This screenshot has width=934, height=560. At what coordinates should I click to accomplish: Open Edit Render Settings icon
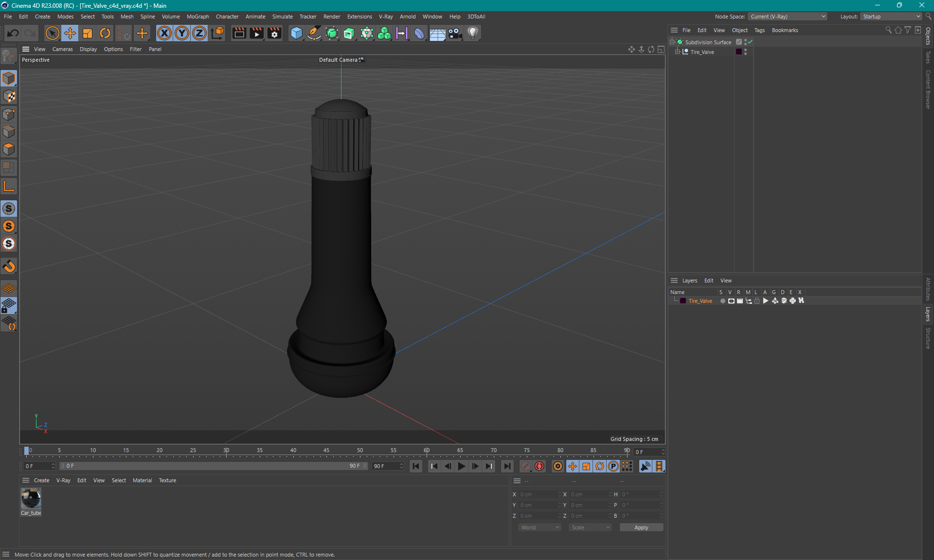[274, 33]
